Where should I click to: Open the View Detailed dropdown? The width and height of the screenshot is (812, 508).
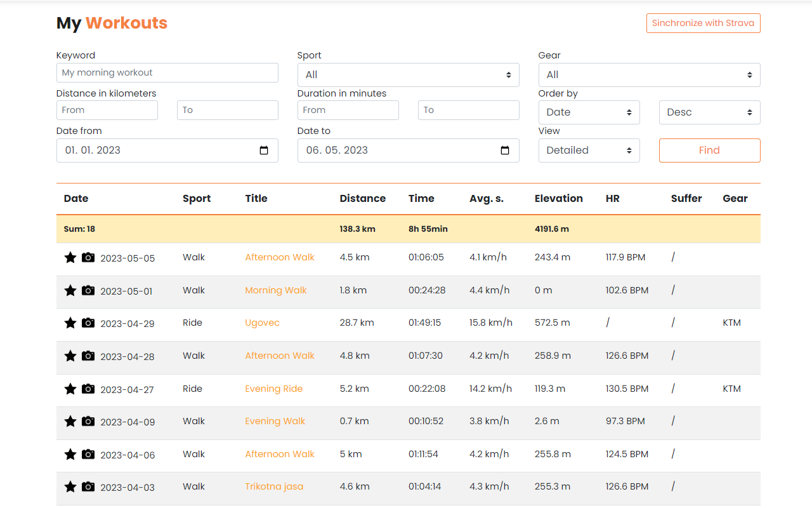tap(589, 150)
